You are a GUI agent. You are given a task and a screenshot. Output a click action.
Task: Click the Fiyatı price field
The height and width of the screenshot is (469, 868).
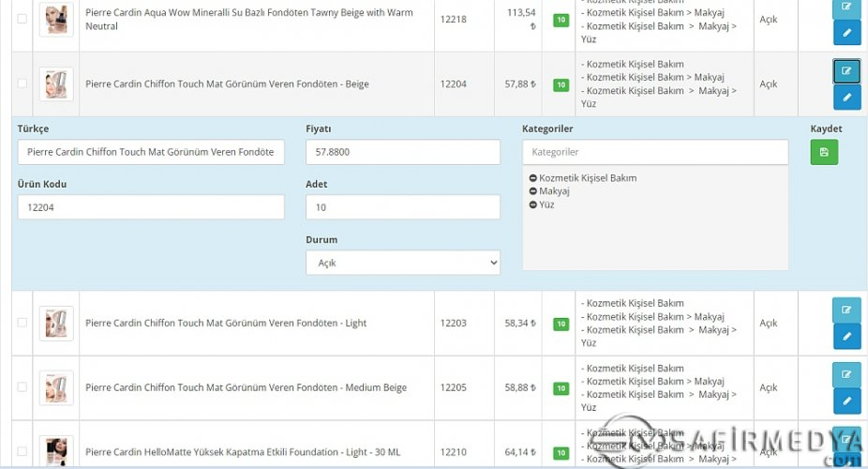point(402,152)
